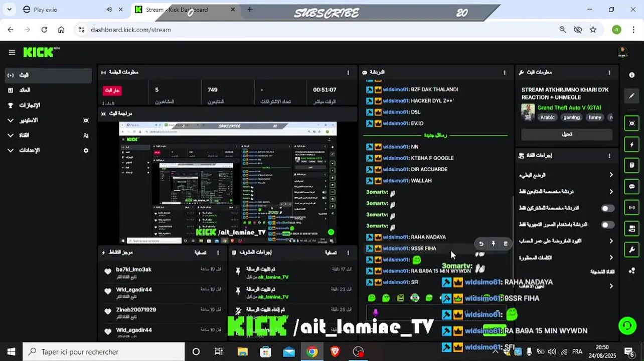This screenshot has height=361, width=644.
Task: Toggle the channel actions widget icon in right sidebar
Action: tap(631, 229)
